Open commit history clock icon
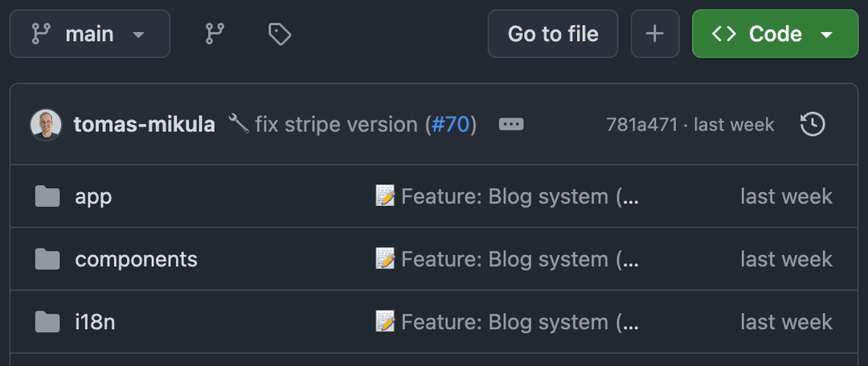 (x=813, y=125)
